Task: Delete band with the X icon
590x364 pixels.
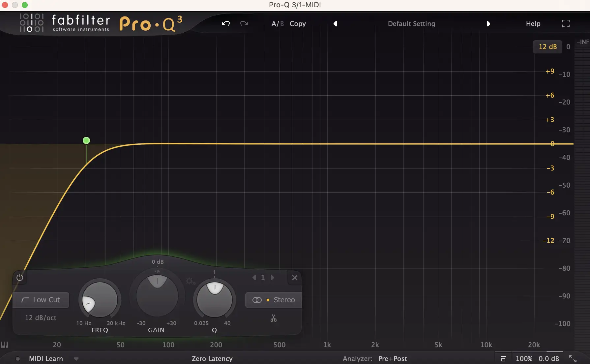Action: [295, 278]
